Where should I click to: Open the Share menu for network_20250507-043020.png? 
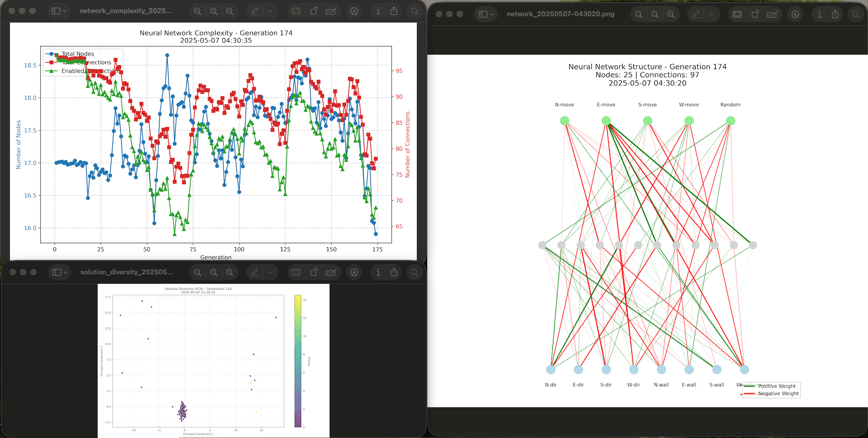[x=834, y=14]
